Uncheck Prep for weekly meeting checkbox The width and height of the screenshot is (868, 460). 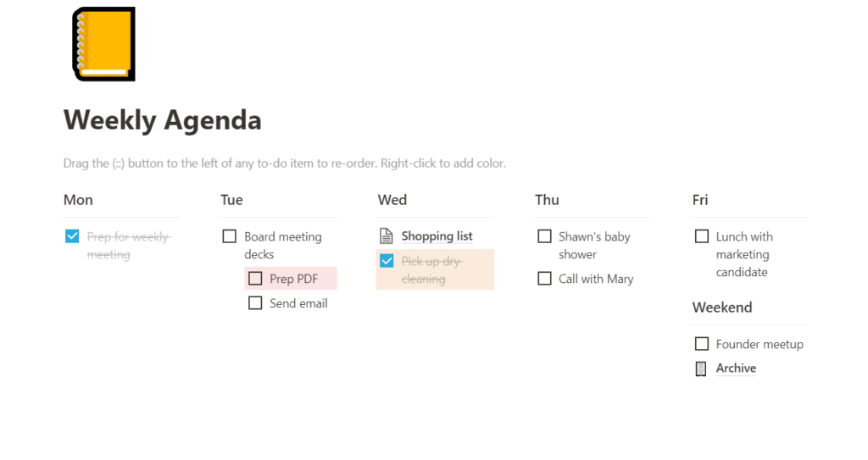coord(72,236)
